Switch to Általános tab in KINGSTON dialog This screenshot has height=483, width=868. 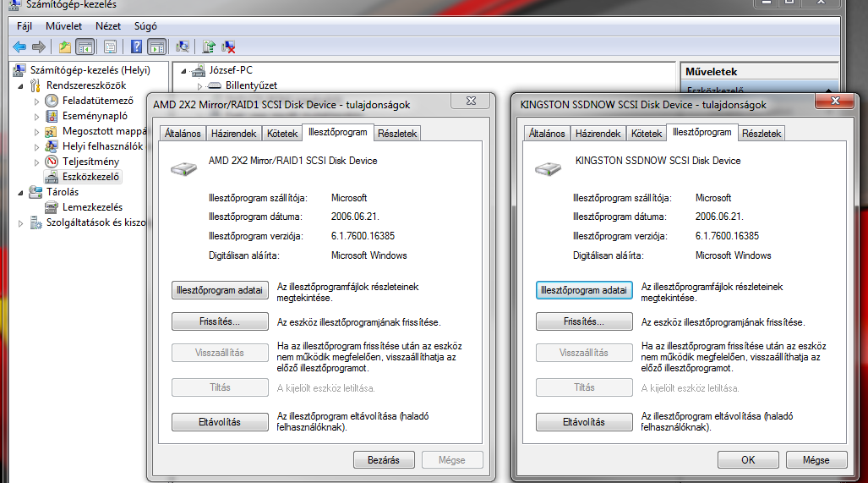(x=547, y=134)
